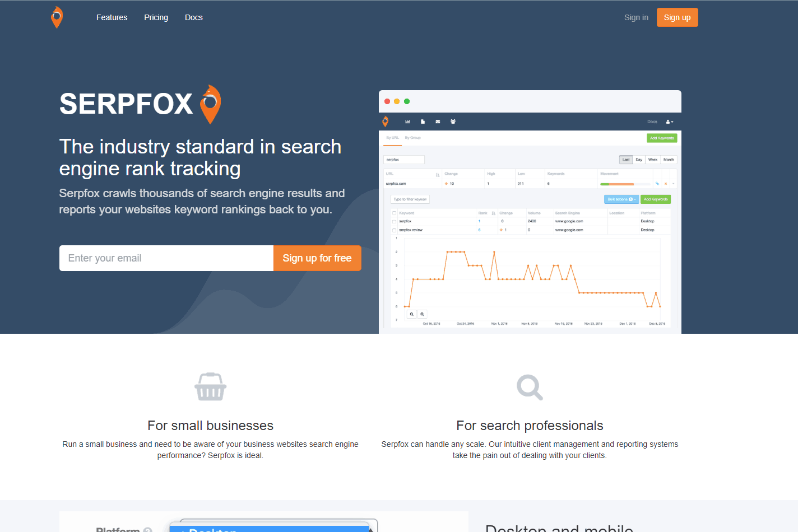Select the Last period toggle
The width and height of the screenshot is (798, 532).
(626, 160)
